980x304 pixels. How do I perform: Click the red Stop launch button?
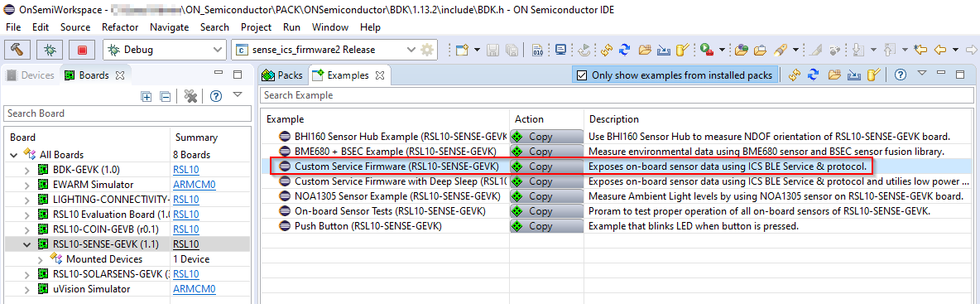(x=83, y=50)
